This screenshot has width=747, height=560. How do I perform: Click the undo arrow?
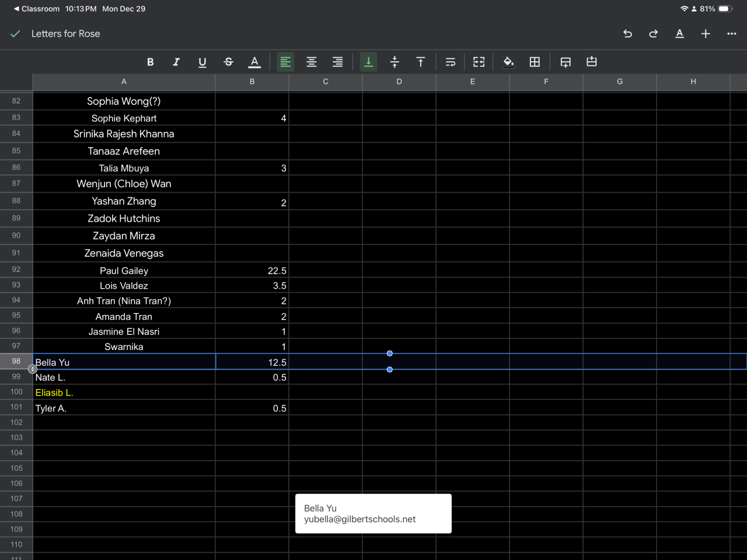[x=627, y=34]
